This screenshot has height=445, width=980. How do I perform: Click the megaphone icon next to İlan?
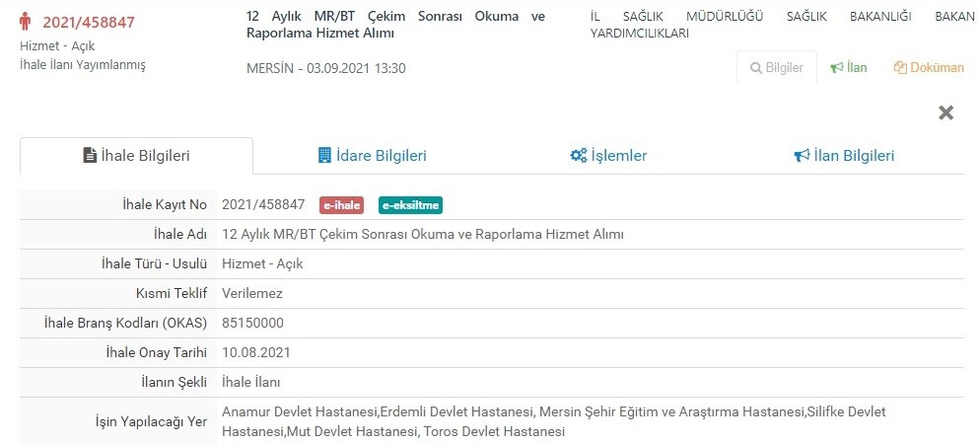[x=837, y=68]
